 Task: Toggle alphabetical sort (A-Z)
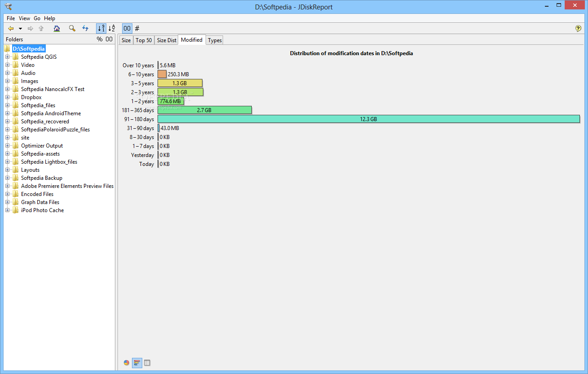point(112,28)
